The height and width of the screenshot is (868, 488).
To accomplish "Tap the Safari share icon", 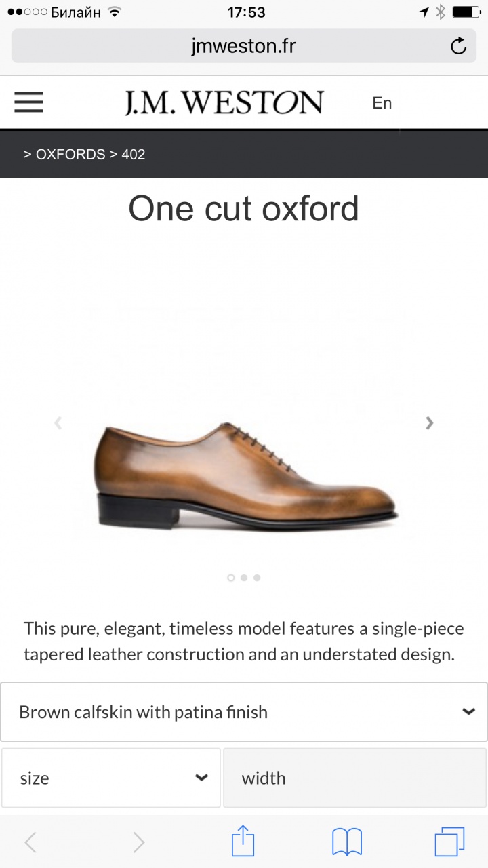I will click(243, 842).
